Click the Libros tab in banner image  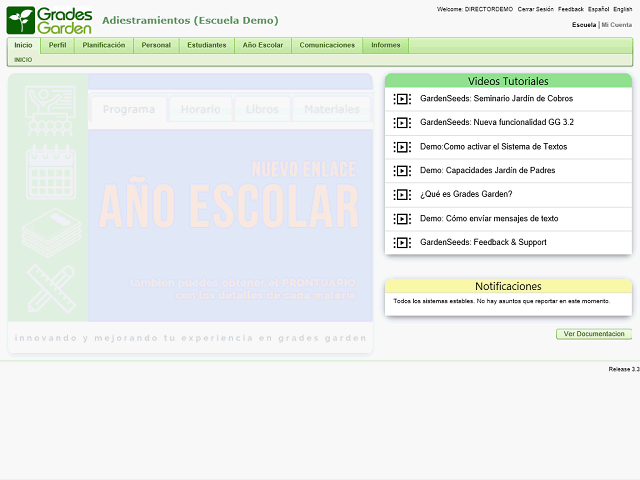(x=262, y=109)
